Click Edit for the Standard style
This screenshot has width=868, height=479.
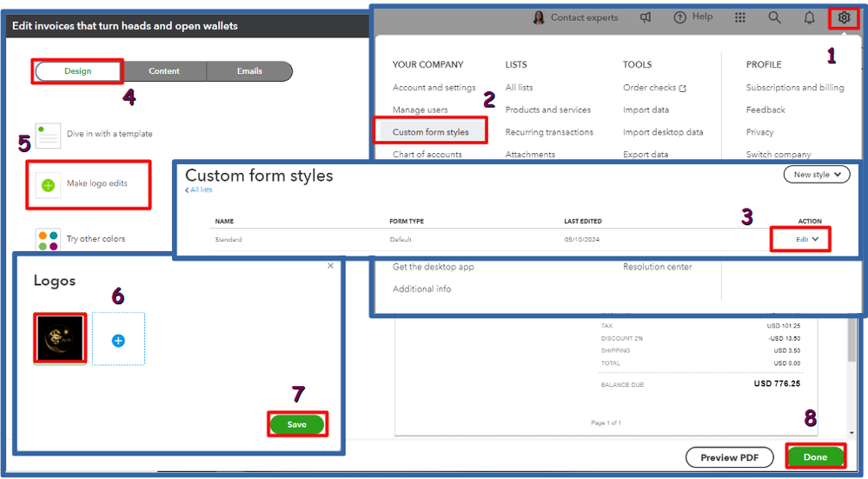tap(802, 239)
